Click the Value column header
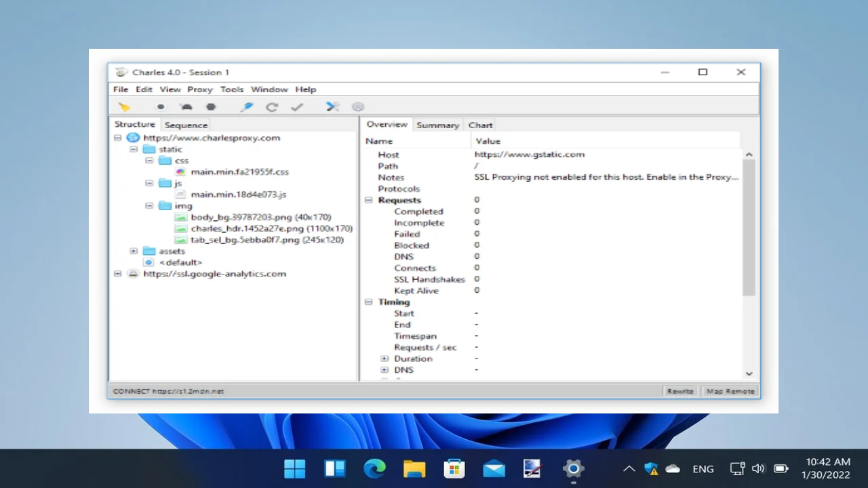868x488 pixels. click(x=606, y=141)
